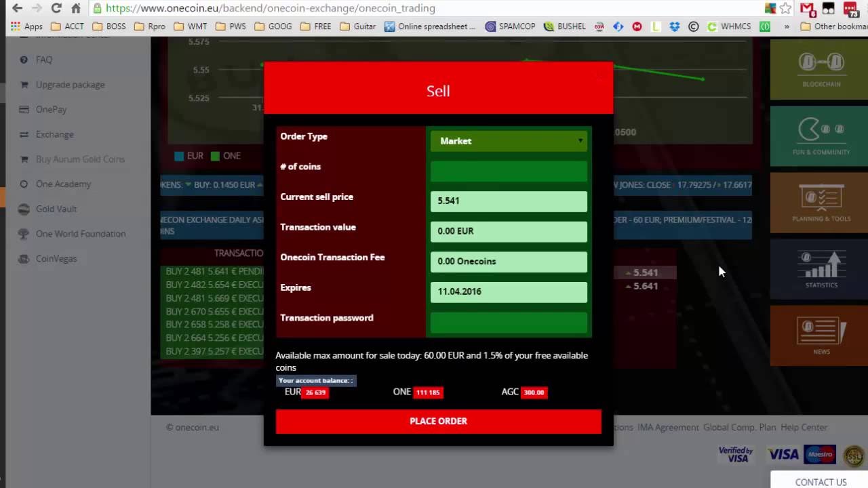868x488 pixels.
Task: Click the Help Center footer link
Action: 804,428
